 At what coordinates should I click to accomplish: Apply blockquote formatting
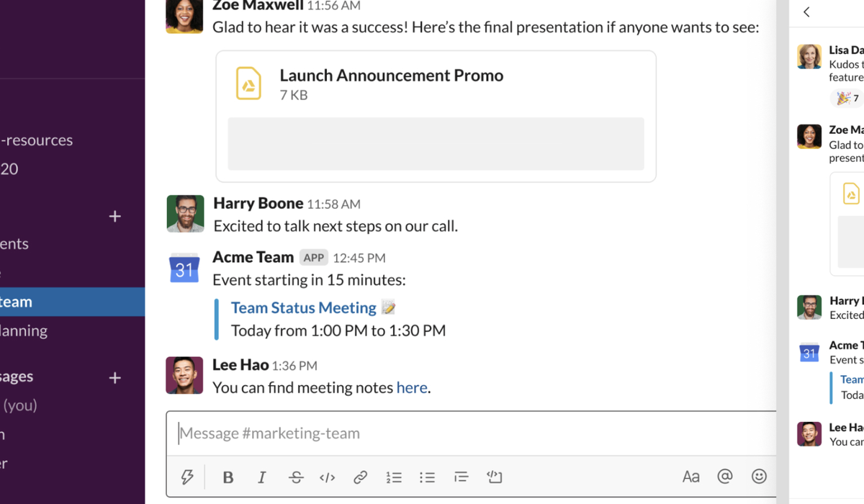tap(462, 477)
